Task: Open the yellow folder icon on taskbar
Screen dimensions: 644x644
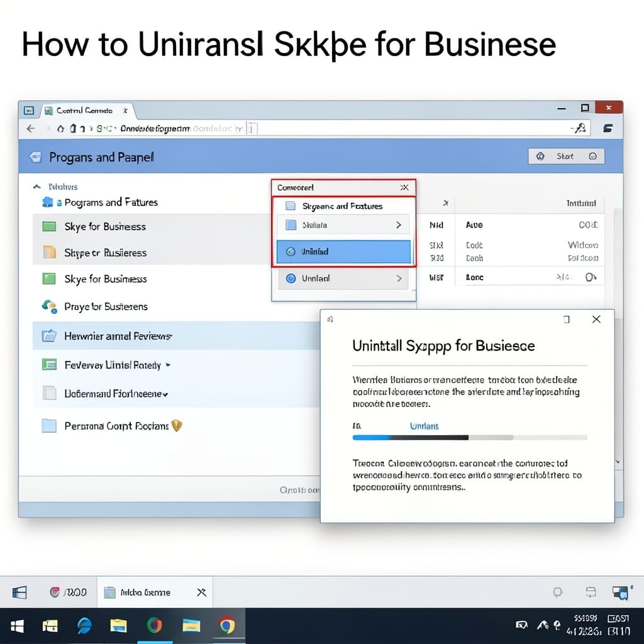Action: tap(118, 626)
